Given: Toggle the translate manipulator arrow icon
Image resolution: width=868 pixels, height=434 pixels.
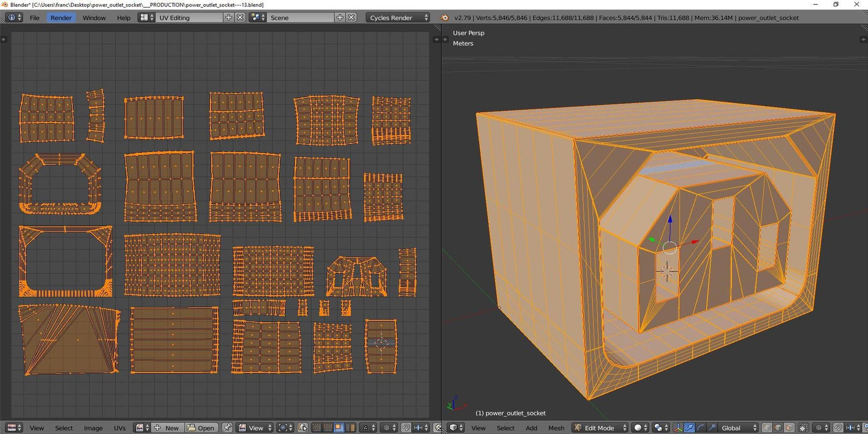Looking at the screenshot, I should pyautogui.click(x=689, y=428).
